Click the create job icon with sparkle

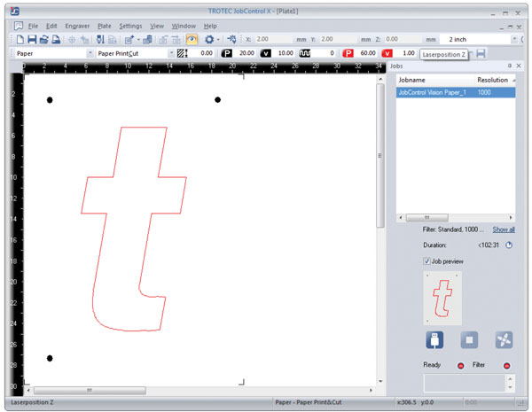(129, 40)
